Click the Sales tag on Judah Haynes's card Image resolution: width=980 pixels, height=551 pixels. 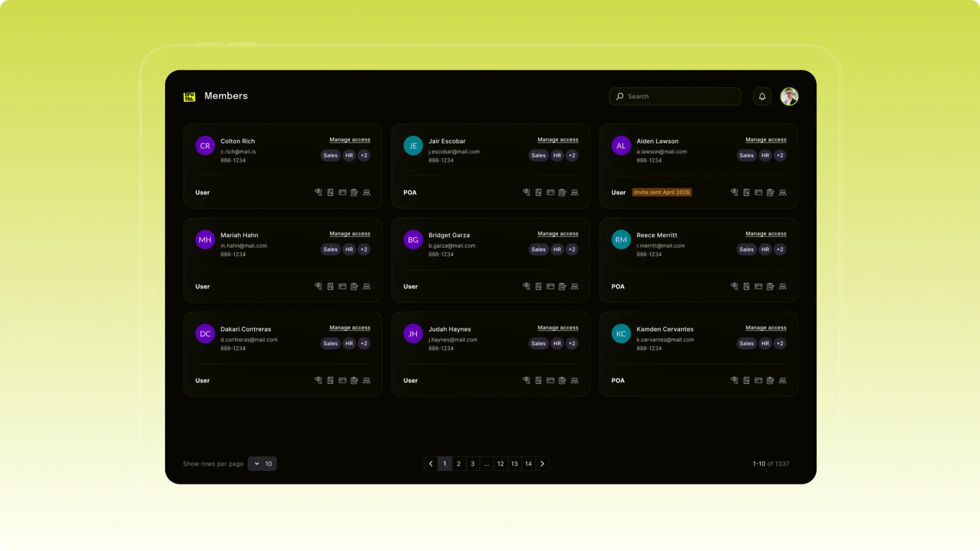coord(539,344)
